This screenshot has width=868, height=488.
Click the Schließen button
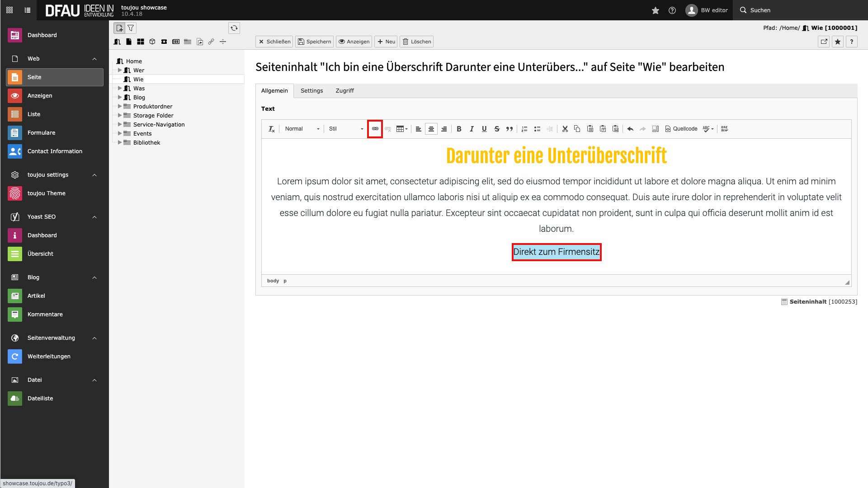[x=274, y=42]
